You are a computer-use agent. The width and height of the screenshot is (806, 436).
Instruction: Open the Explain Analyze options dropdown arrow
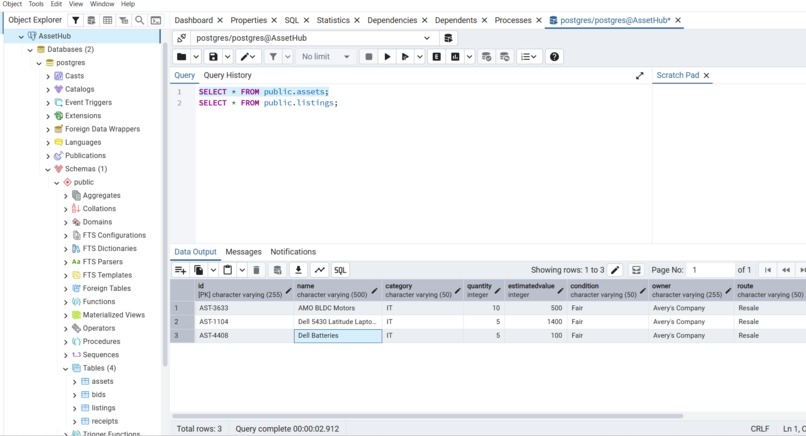[469, 57]
